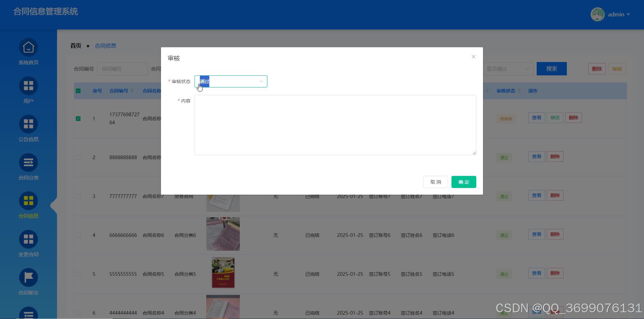The image size is (644, 319).
Task: Select the 合同分类 sidebar icon
Action: pyautogui.click(x=29, y=163)
